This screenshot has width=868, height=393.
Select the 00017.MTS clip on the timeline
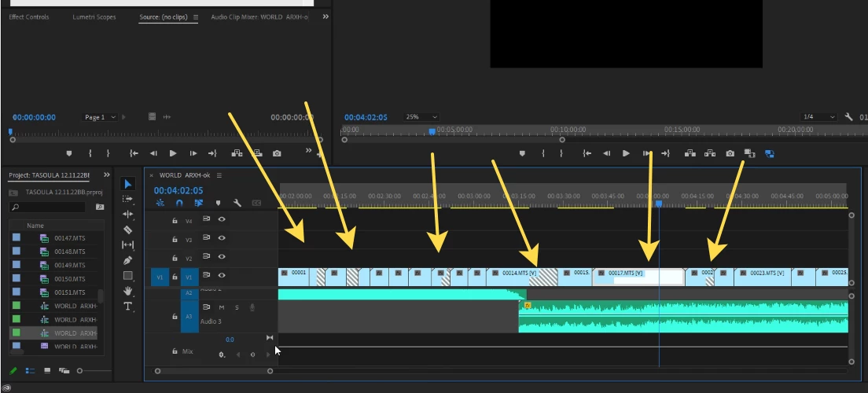pyautogui.click(x=638, y=277)
